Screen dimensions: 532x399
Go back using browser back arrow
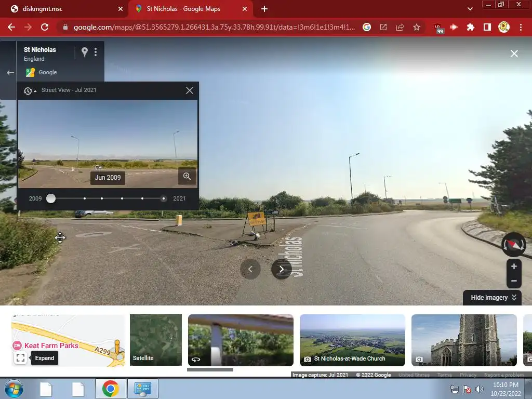click(x=11, y=27)
